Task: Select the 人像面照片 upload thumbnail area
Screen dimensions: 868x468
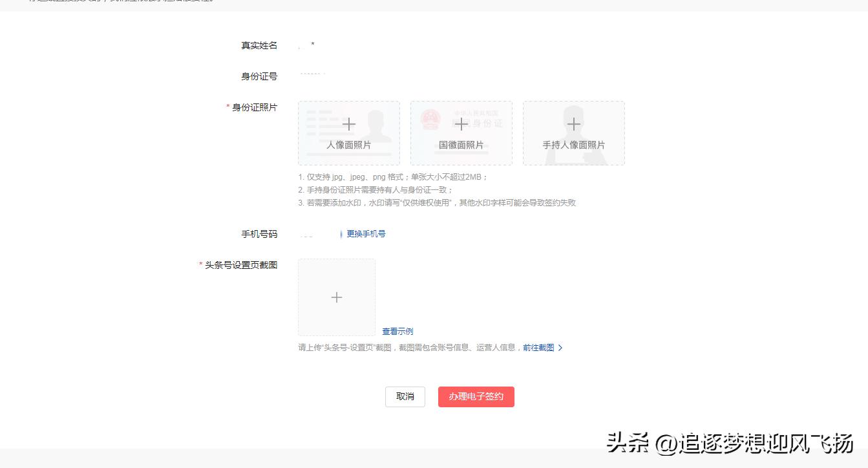Action: (349, 133)
